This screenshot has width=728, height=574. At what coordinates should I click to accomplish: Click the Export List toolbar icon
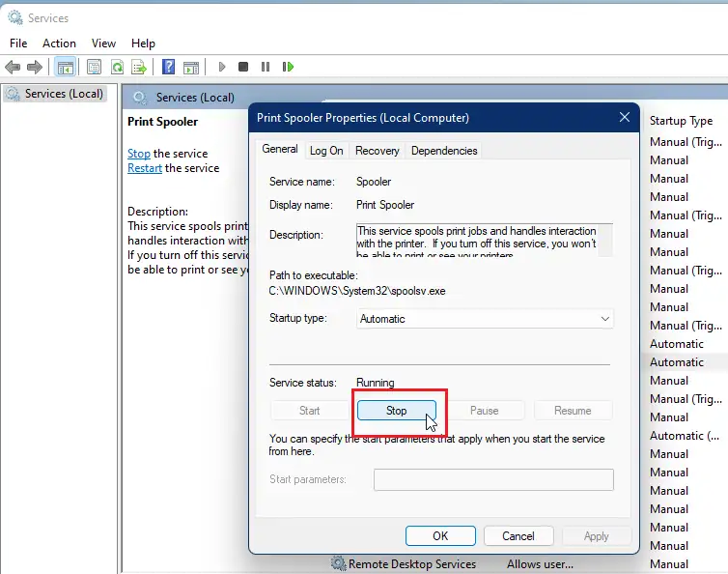139,67
